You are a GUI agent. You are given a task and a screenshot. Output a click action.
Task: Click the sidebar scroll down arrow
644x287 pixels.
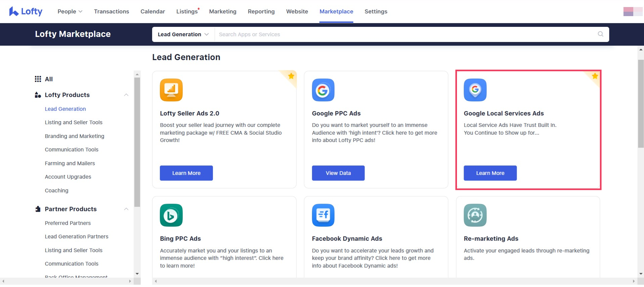click(x=137, y=274)
